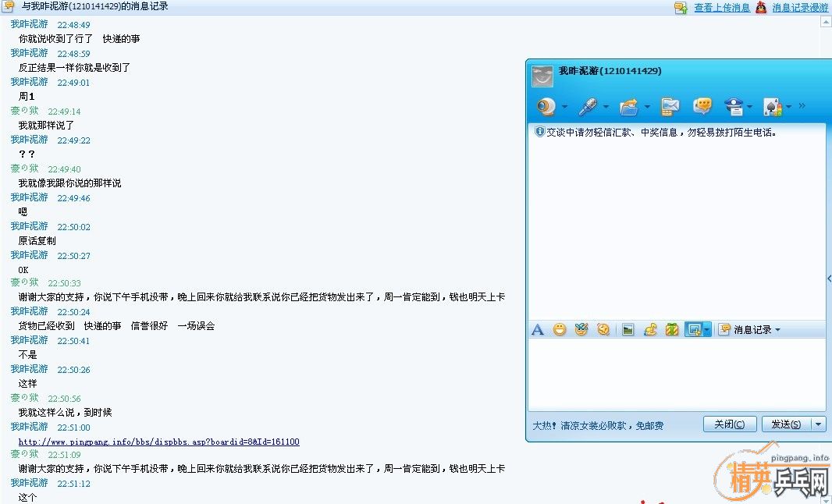
Task: Click message starting 货物已经收到
Action: 116,326
